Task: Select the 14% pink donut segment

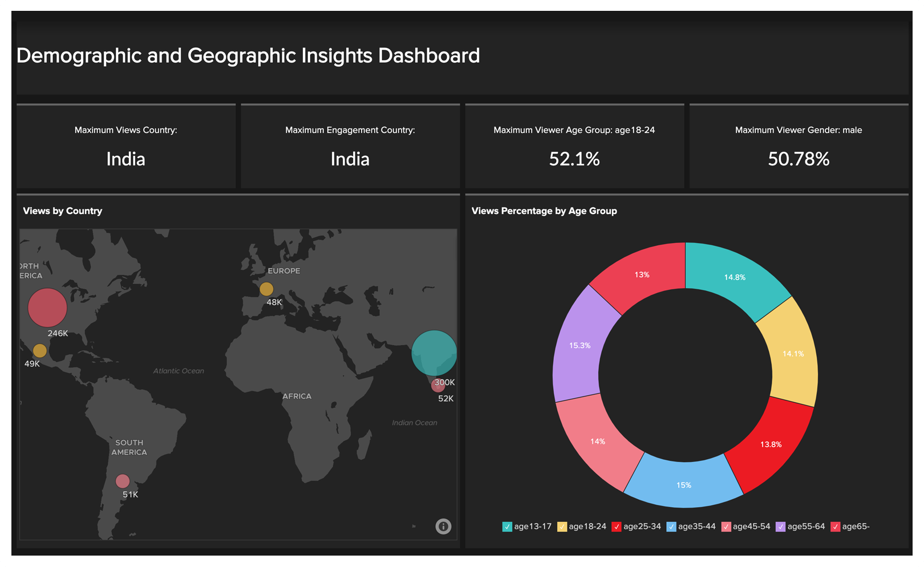Action: 597,441
